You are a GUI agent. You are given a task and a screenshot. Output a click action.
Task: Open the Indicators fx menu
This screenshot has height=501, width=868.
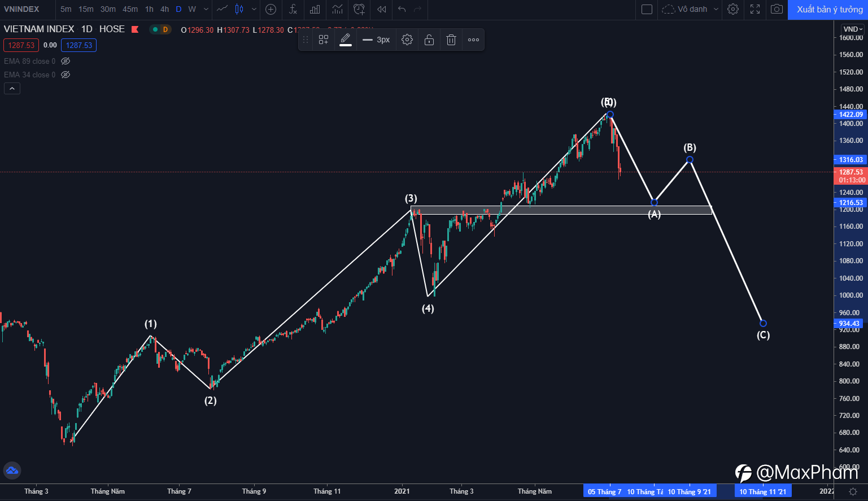(293, 9)
